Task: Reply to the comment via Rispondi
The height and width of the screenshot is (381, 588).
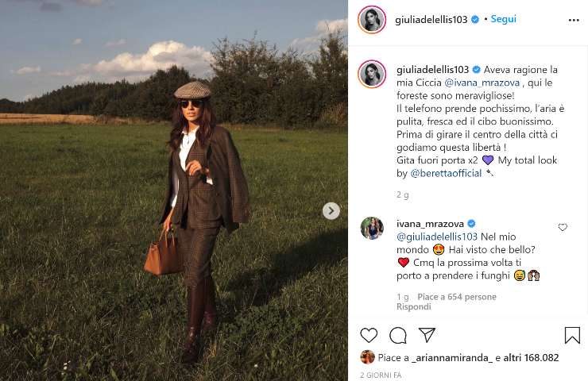Action: point(414,307)
